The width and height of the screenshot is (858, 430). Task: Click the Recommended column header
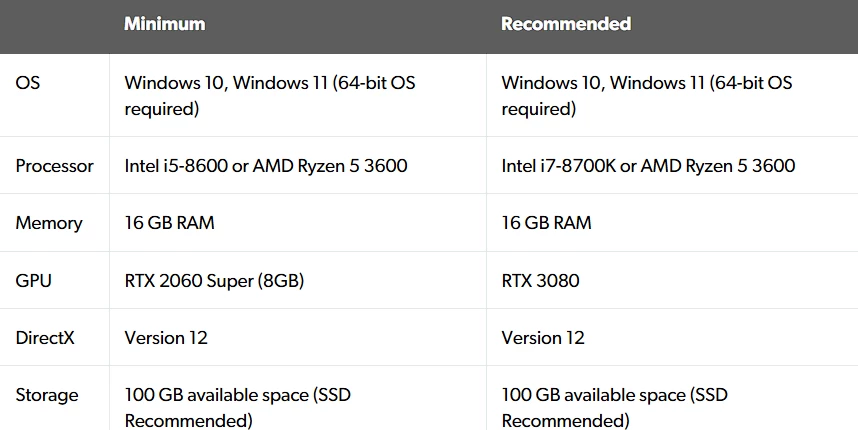(566, 24)
